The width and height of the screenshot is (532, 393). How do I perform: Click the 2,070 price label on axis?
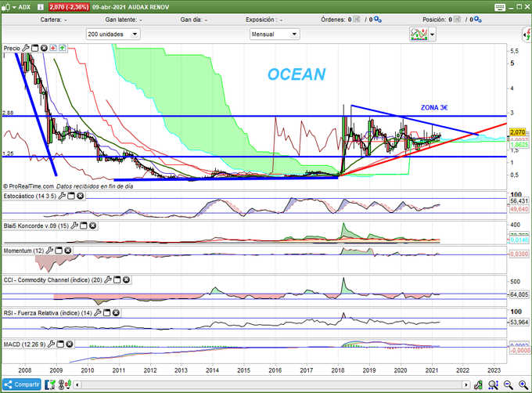tap(517, 132)
